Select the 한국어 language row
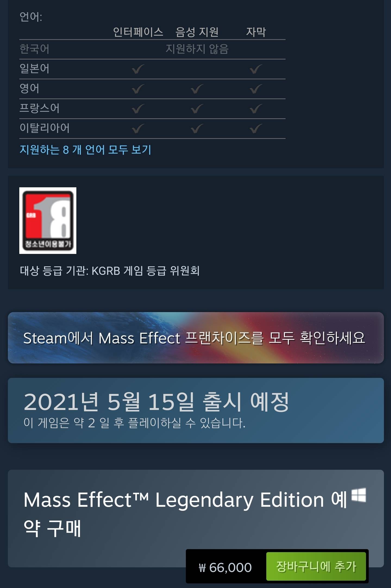This screenshot has height=588, width=391. [x=152, y=49]
